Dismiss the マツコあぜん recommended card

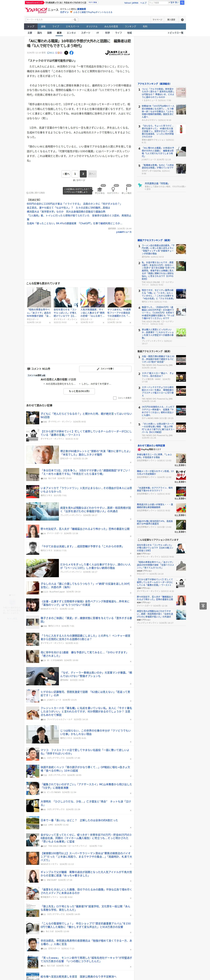click(x=130, y=323)
